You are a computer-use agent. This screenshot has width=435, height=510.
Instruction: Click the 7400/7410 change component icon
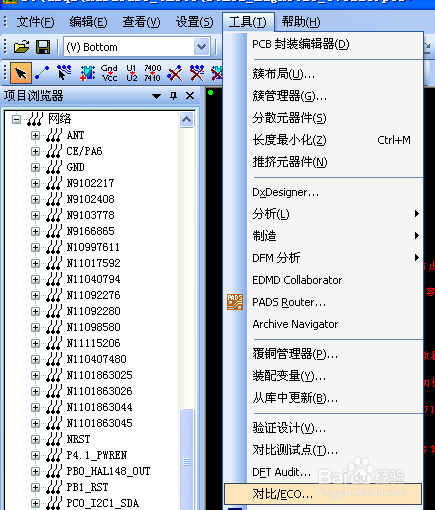tap(152, 73)
